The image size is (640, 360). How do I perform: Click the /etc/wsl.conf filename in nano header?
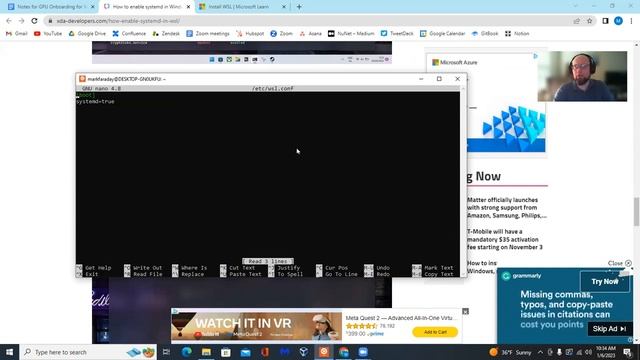(x=272, y=88)
